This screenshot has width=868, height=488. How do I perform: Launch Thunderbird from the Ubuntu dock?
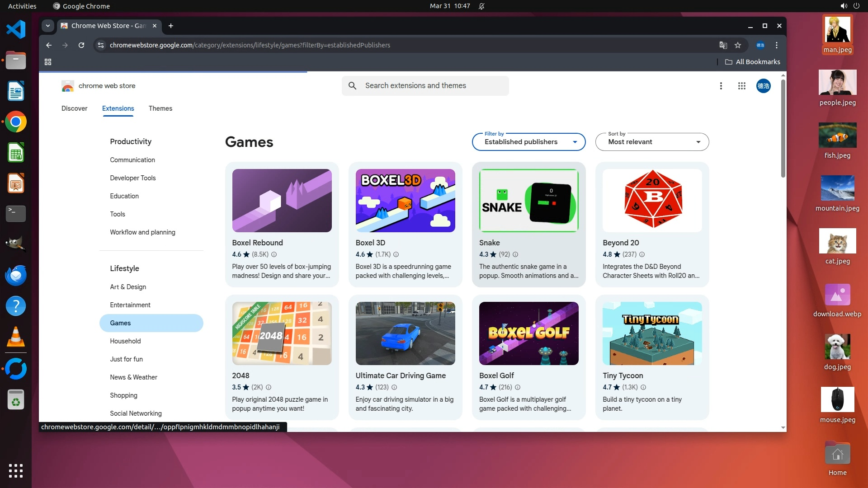pyautogui.click(x=16, y=275)
